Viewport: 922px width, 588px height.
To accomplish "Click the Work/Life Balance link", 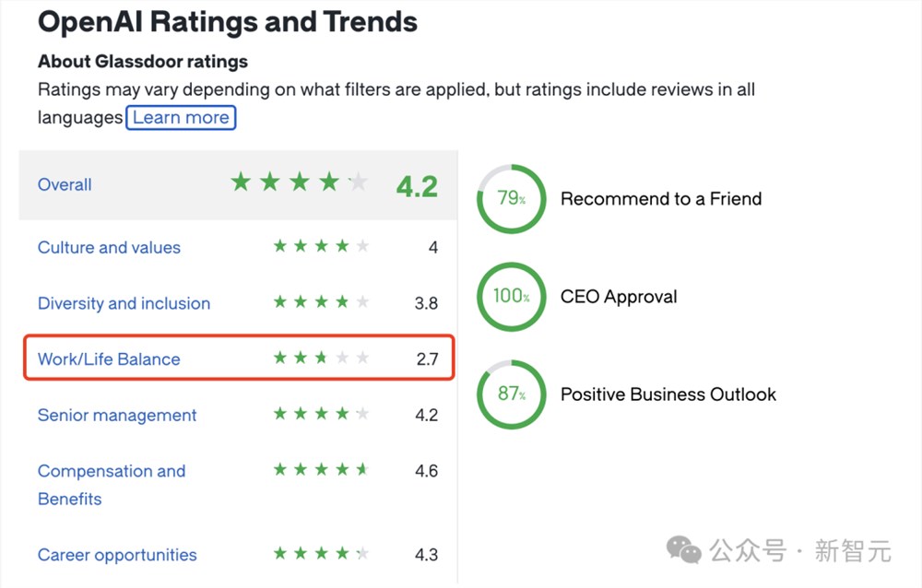I will pos(109,359).
